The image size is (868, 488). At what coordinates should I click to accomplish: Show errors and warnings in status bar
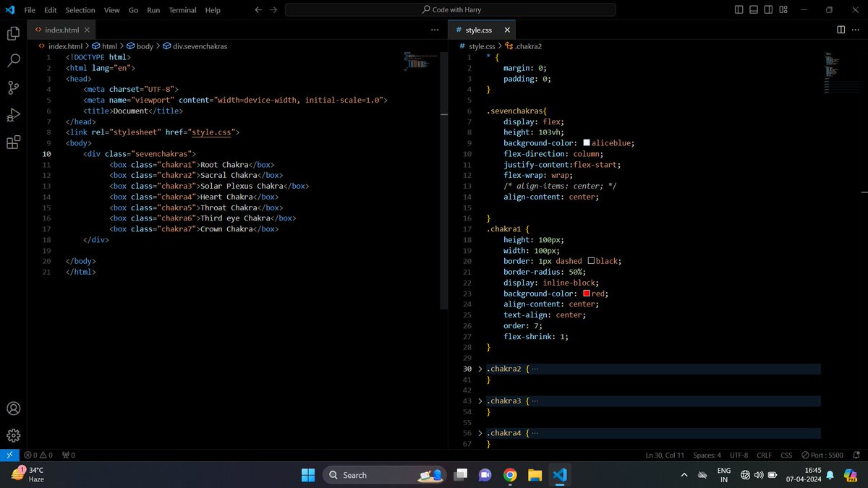pos(38,455)
